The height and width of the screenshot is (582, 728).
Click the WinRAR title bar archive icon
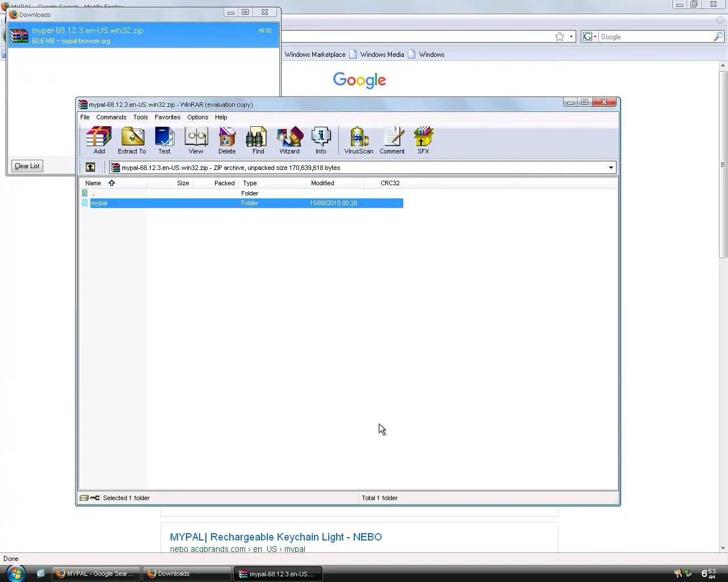click(83, 105)
